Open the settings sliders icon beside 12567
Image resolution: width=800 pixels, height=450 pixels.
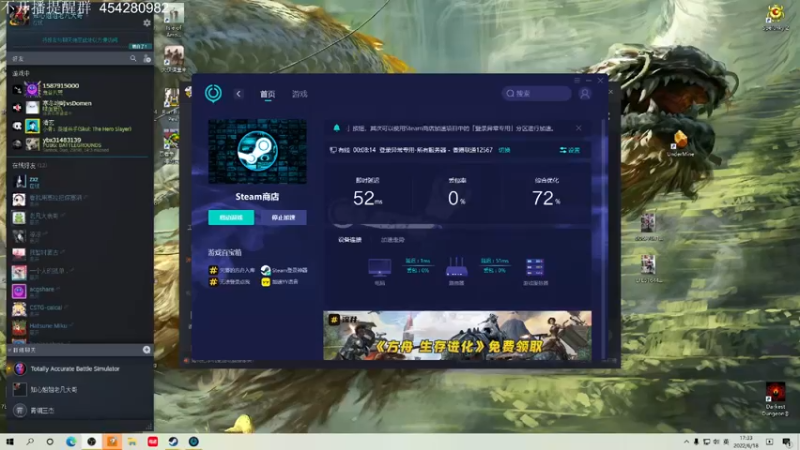(x=563, y=150)
